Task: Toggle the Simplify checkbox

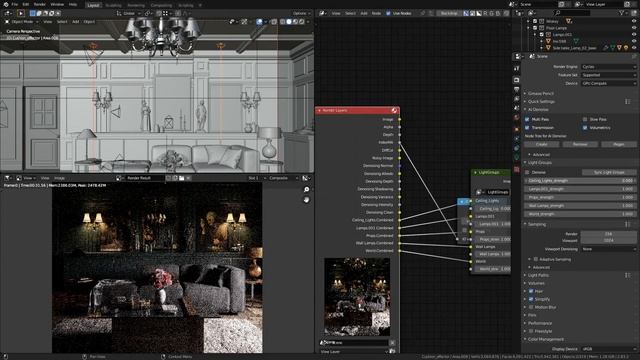Action: (531, 299)
